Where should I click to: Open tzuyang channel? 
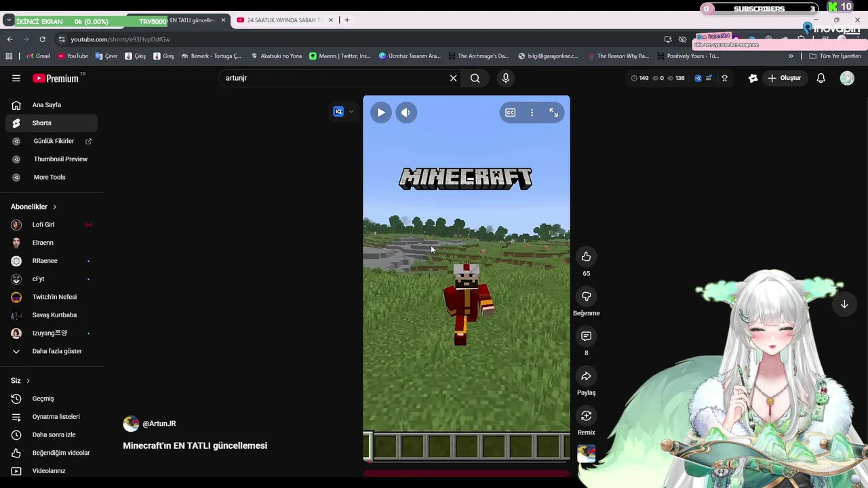[52, 333]
